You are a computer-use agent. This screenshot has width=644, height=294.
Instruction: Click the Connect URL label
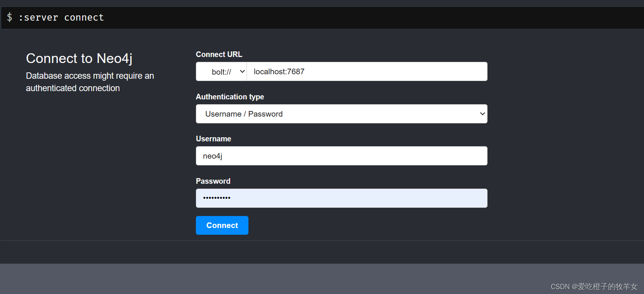(219, 54)
